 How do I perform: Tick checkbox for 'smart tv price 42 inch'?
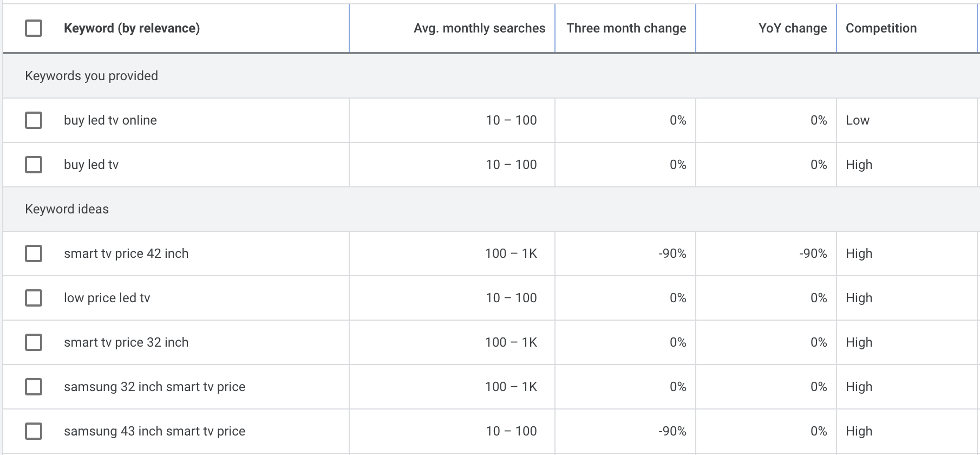(x=34, y=253)
